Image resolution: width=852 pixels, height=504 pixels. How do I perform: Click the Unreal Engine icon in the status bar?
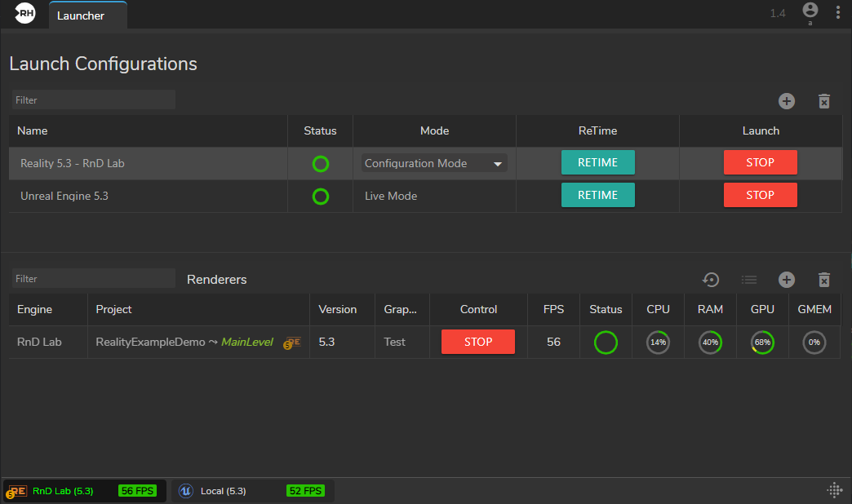point(186,491)
